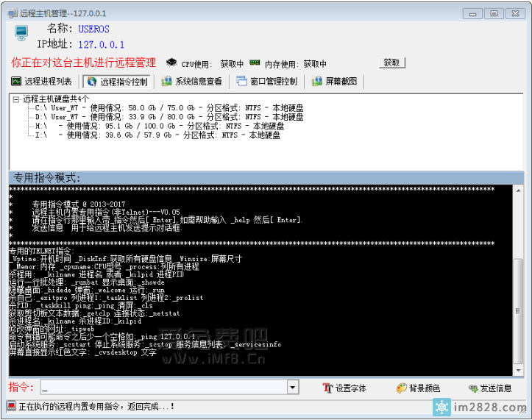Click the remote command control tab icon
This screenshot has height=420, width=532.
[x=92, y=82]
